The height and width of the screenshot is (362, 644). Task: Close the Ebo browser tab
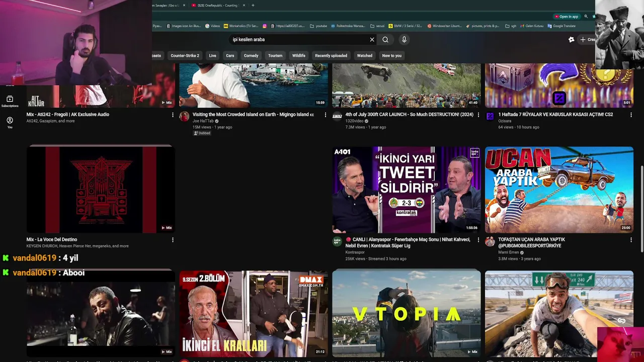coord(184,5)
